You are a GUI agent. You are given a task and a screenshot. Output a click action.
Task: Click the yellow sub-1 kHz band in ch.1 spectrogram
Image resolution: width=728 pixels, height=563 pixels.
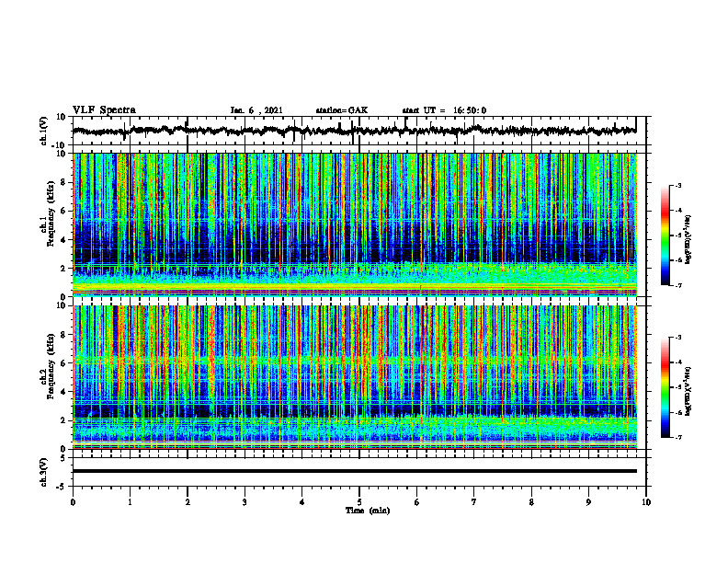[x=355, y=286]
